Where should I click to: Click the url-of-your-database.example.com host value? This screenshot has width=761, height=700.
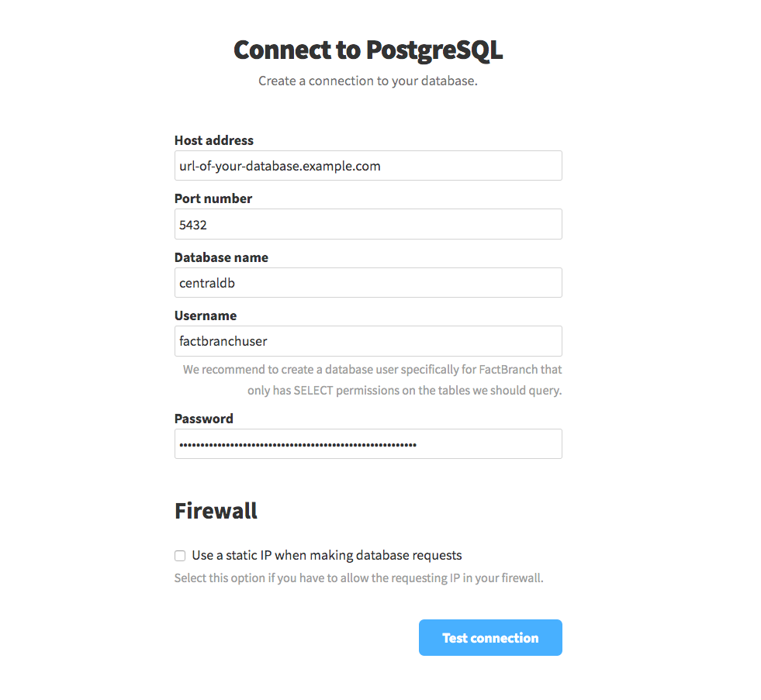[278, 165]
